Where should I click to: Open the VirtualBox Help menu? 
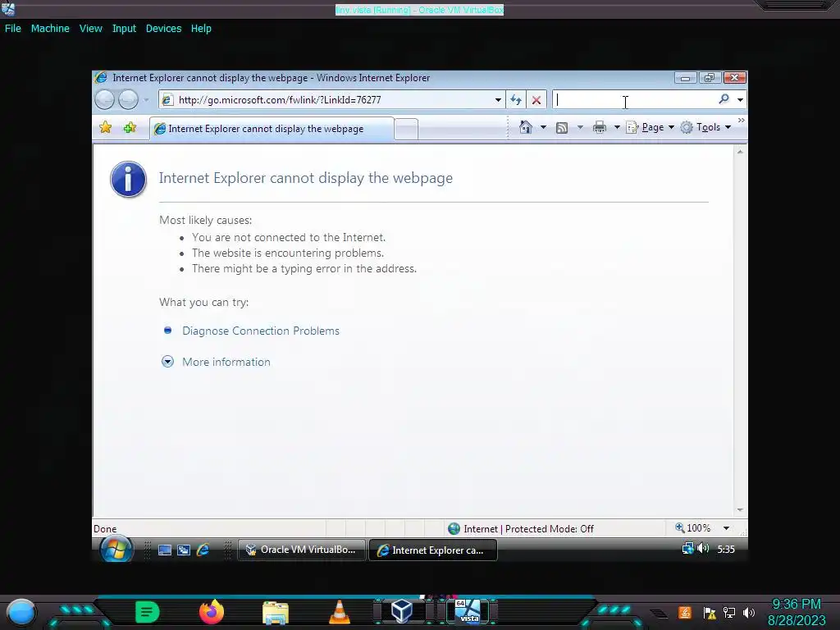pyautogui.click(x=201, y=29)
